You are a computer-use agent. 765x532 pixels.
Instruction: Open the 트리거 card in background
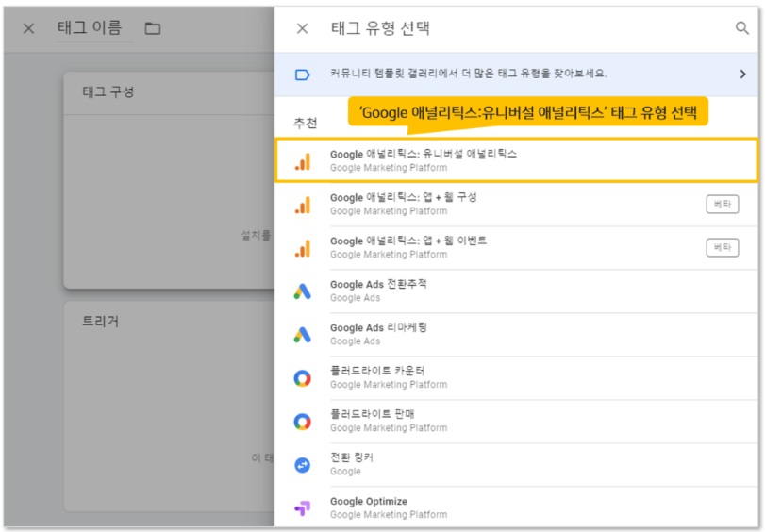[169, 407]
